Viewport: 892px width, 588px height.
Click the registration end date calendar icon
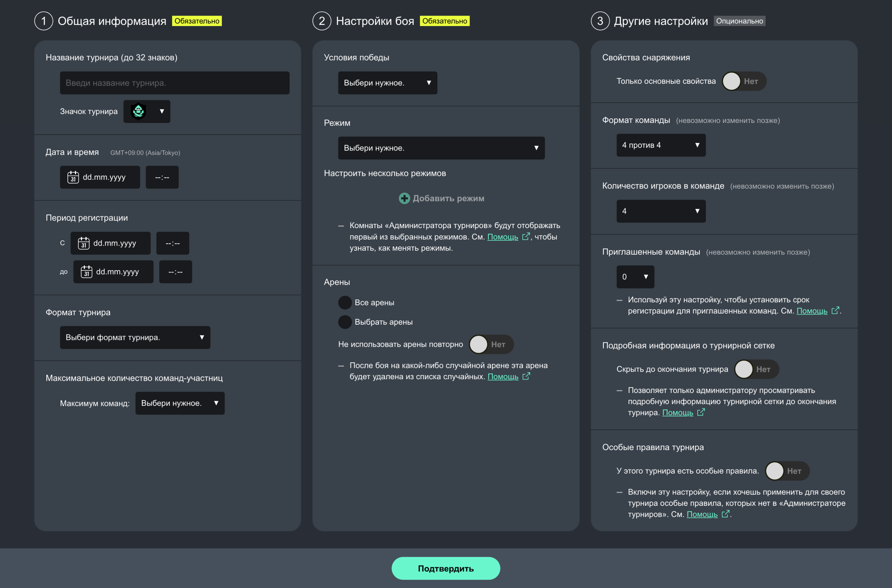point(86,272)
